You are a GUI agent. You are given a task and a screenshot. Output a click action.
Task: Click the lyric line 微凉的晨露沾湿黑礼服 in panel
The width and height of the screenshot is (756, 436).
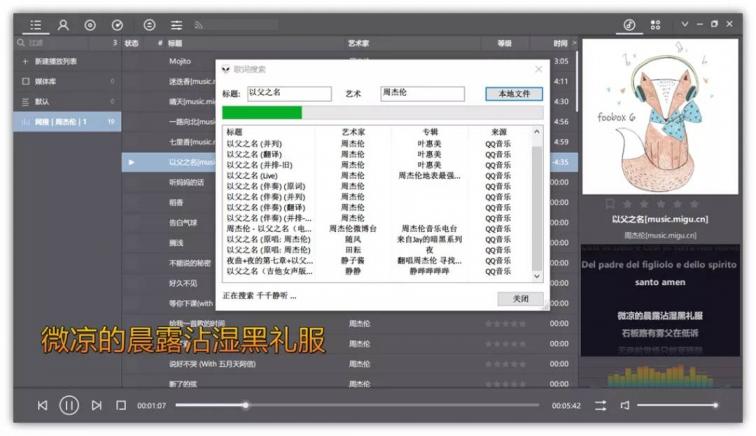(660, 315)
